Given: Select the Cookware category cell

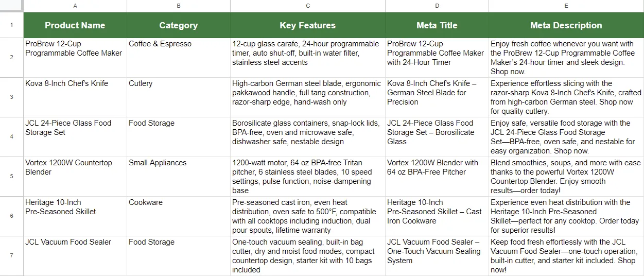Looking at the screenshot, I should point(178,216).
